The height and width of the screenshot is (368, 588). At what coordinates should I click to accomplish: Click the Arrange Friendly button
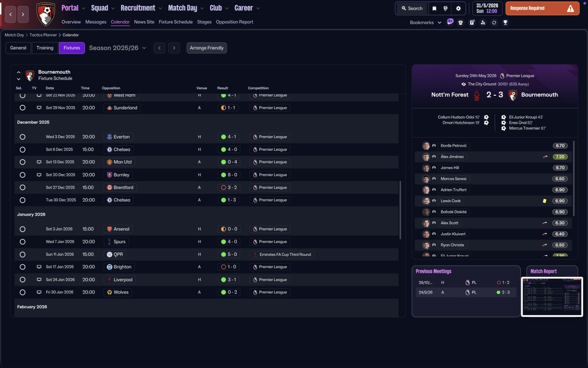[x=207, y=48]
